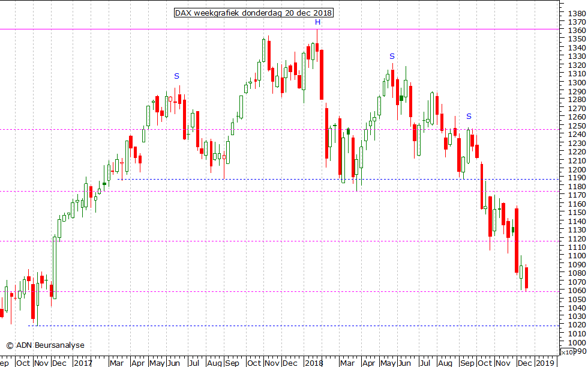Click the 1060 price axis value

[x=577, y=291]
